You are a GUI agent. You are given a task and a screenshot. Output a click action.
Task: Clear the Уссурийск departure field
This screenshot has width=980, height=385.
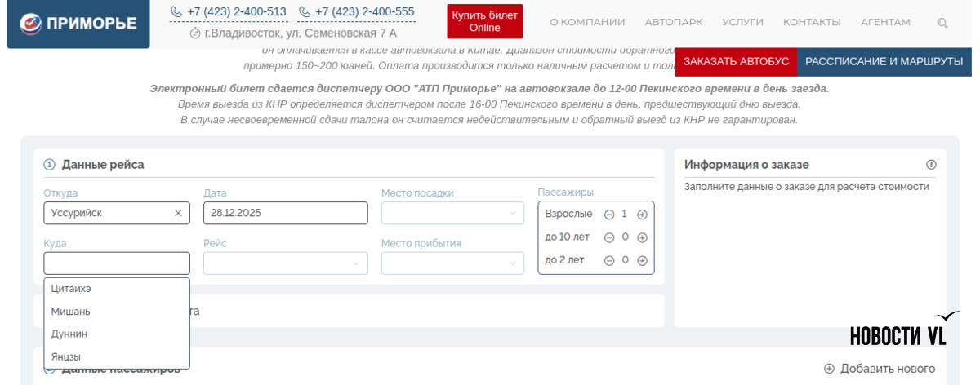[178, 213]
